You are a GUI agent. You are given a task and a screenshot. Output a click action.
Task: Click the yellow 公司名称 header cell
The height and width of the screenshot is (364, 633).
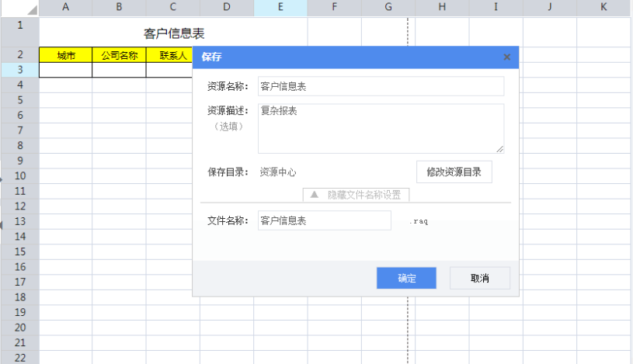[x=119, y=55]
